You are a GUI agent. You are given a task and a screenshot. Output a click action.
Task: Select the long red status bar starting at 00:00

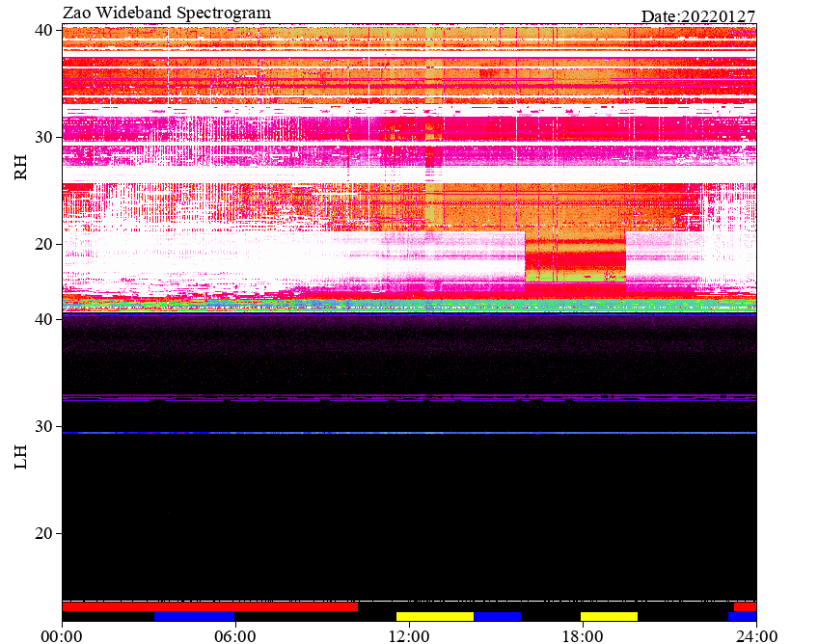[209, 607]
